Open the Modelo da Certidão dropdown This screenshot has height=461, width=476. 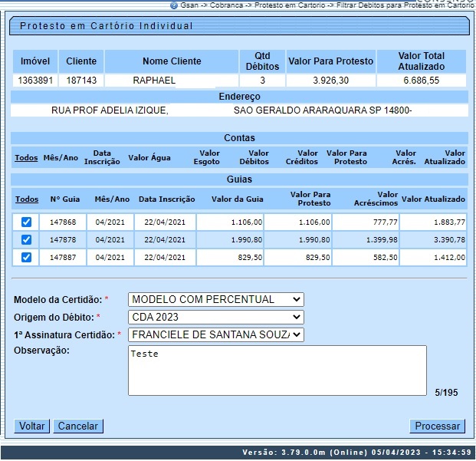coord(215,299)
